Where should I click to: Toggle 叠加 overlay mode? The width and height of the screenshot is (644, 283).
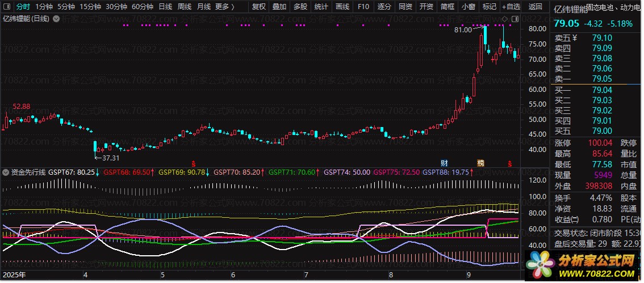(x=279, y=7)
